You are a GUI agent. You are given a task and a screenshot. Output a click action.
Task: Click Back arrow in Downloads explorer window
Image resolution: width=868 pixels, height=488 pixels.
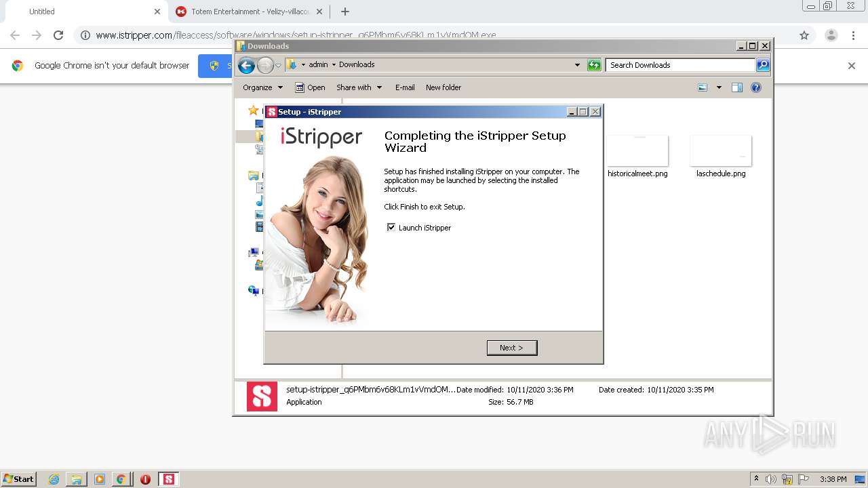(247, 65)
